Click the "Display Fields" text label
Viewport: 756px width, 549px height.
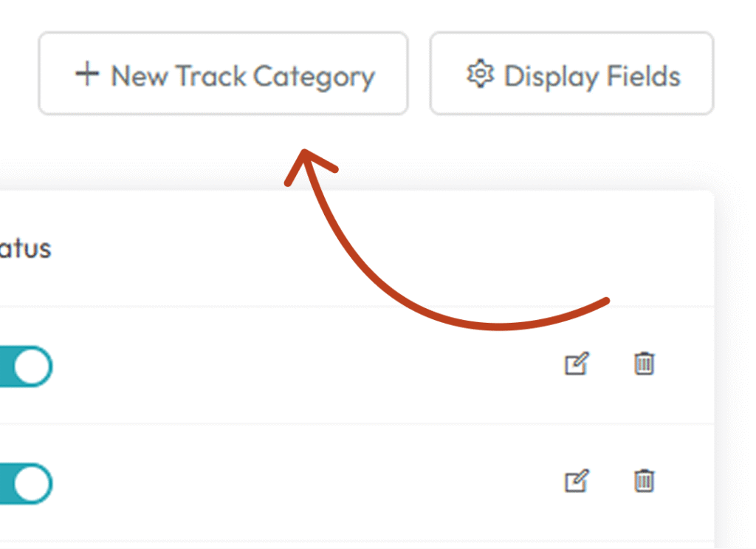pyautogui.click(x=592, y=76)
